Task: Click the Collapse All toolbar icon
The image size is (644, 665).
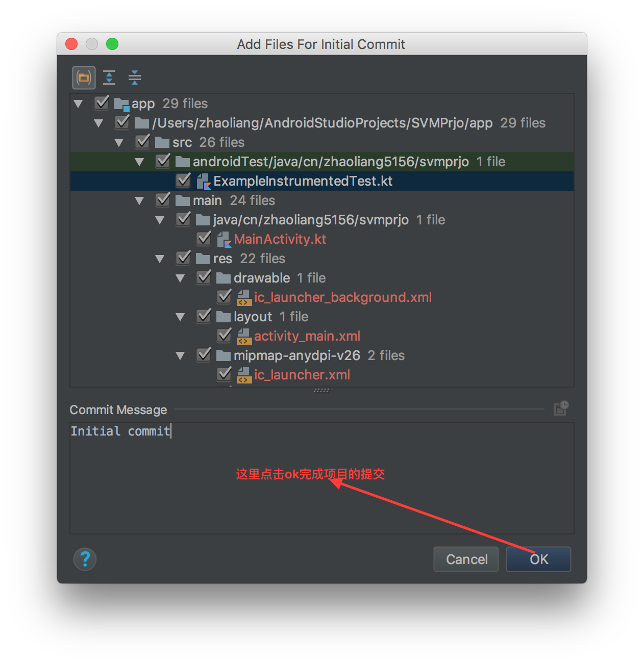Action: pyautogui.click(x=135, y=78)
